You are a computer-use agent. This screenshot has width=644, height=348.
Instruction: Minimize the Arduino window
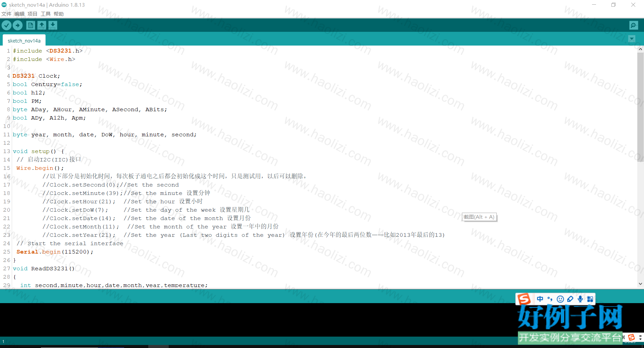pyautogui.click(x=594, y=5)
